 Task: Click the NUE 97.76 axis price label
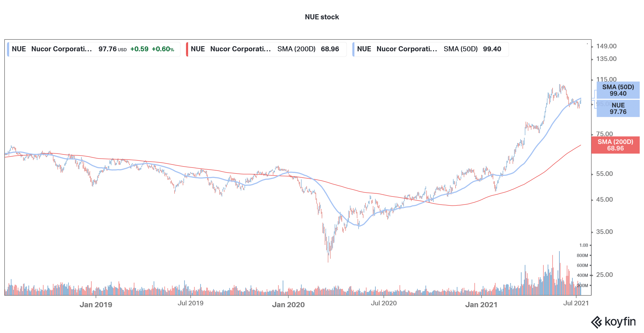(x=618, y=108)
